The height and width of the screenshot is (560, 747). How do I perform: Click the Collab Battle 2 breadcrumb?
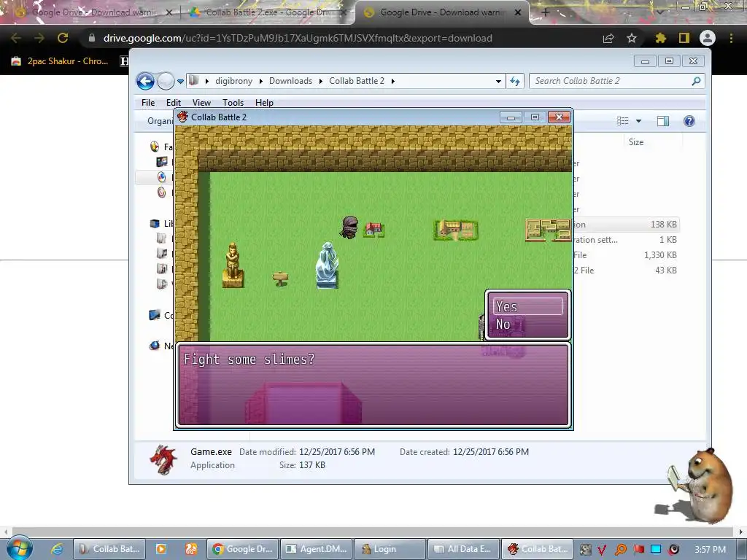point(356,81)
